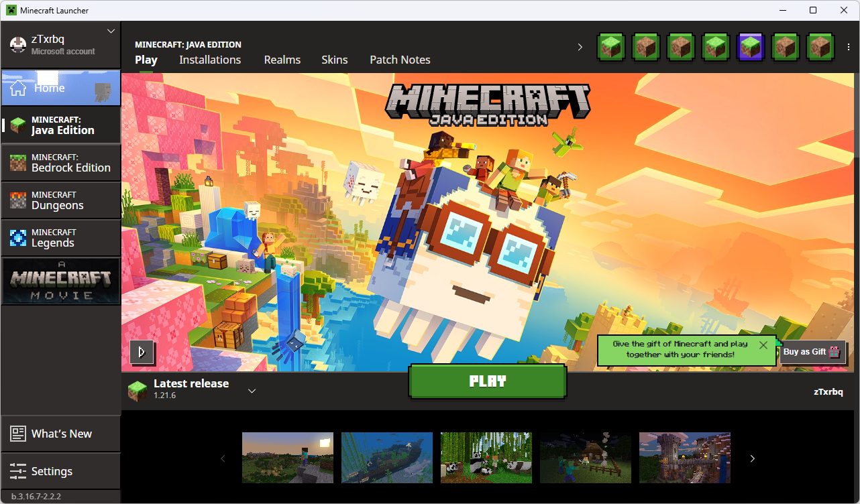Open the launcher Settings
This screenshot has width=860, height=504.
tap(61, 471)
